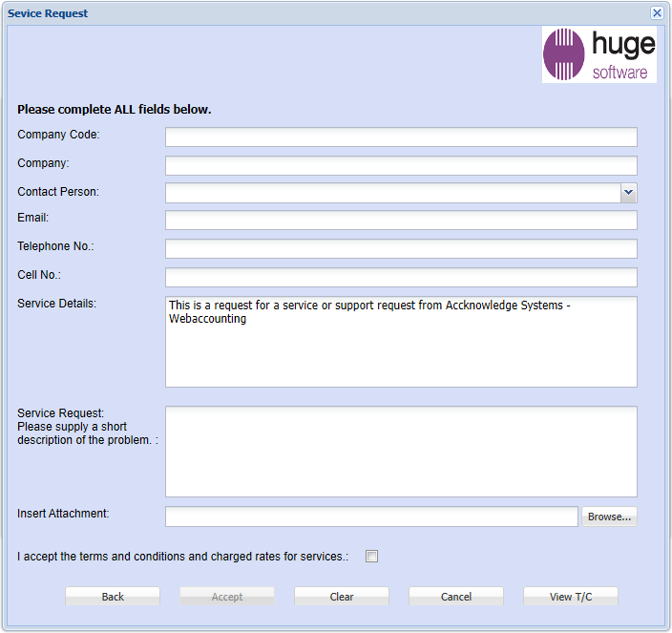Focus the Service Request description box

coord(401,452)
